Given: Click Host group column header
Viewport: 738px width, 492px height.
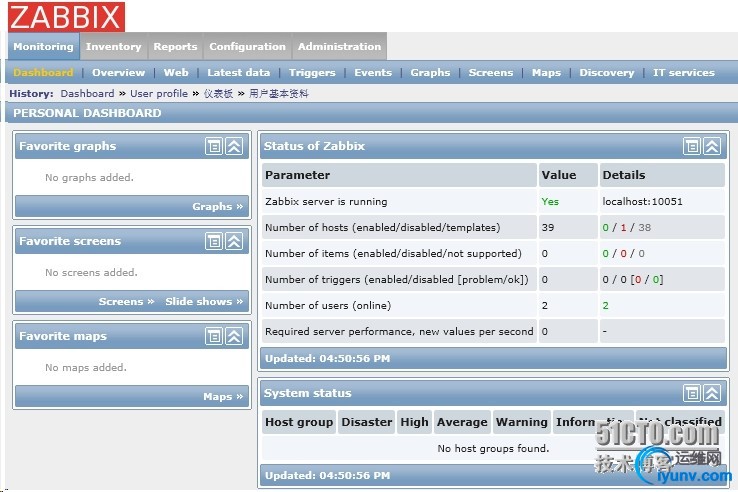Looking at the screenshot, I should 299,422.
